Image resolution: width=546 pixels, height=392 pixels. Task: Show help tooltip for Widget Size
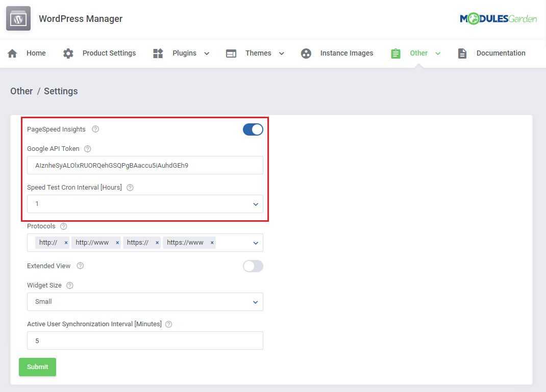(69, 285)
